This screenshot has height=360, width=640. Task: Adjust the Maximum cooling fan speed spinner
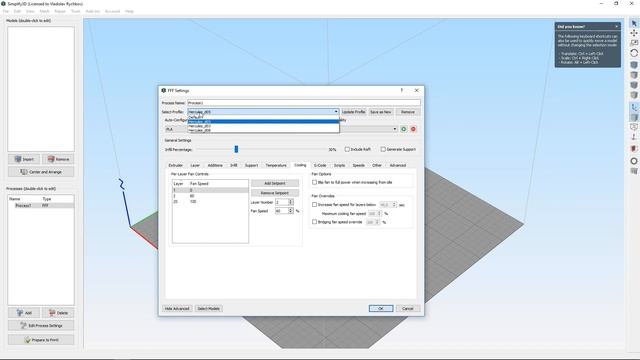(x=379, y=213)
